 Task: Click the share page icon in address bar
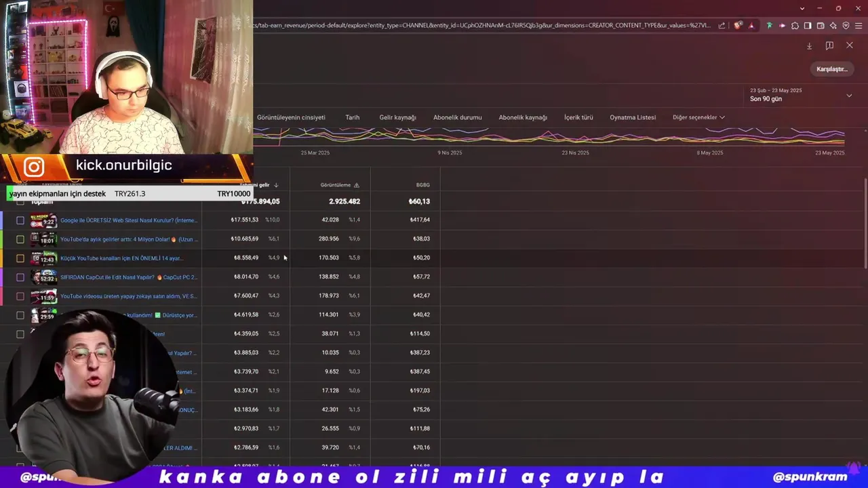pyautogui.click(x=722, y=26)
